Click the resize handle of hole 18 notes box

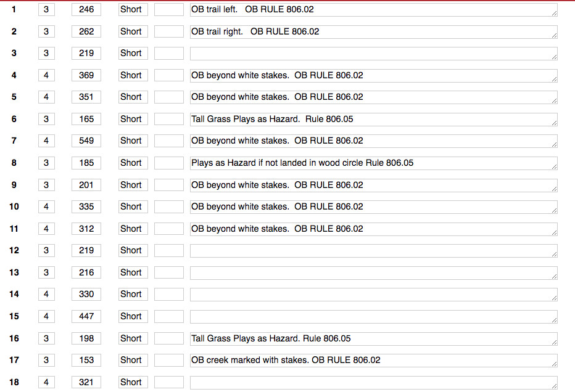click(x=554, y=386)
